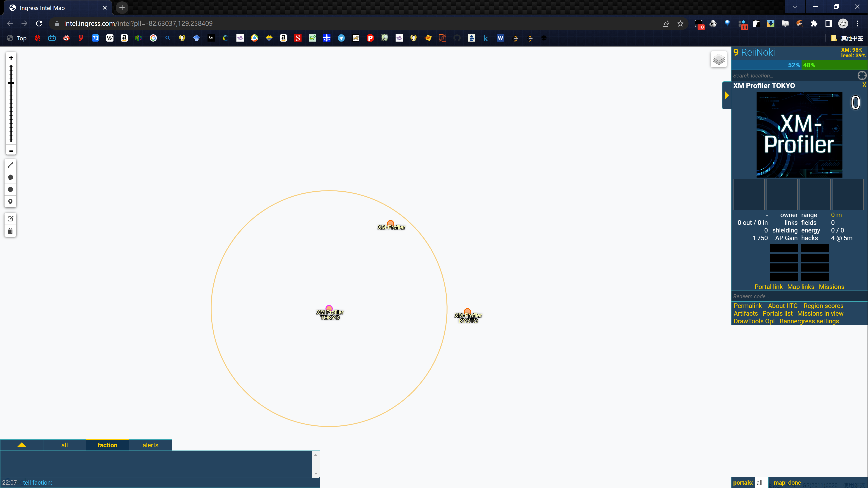The image size is (868, 488).
Task: Open the Google bookmark
Action: [153, 38]
